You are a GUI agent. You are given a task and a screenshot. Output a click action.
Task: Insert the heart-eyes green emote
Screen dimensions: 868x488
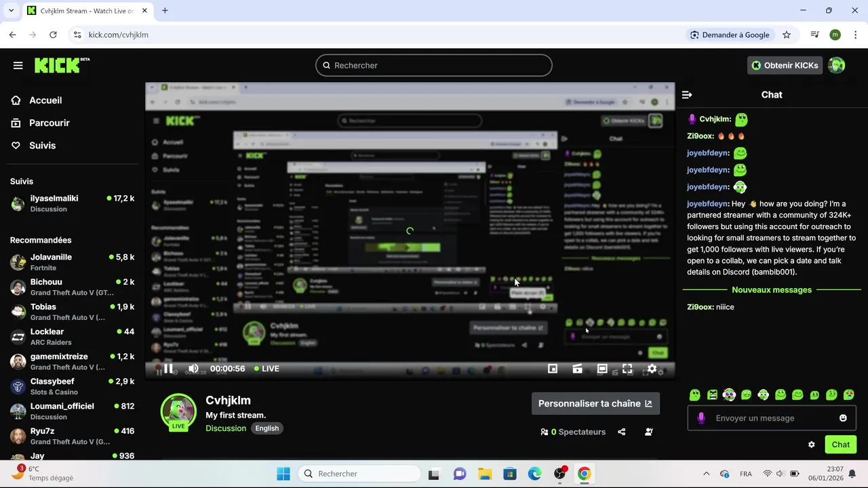[x=848, y=394]
